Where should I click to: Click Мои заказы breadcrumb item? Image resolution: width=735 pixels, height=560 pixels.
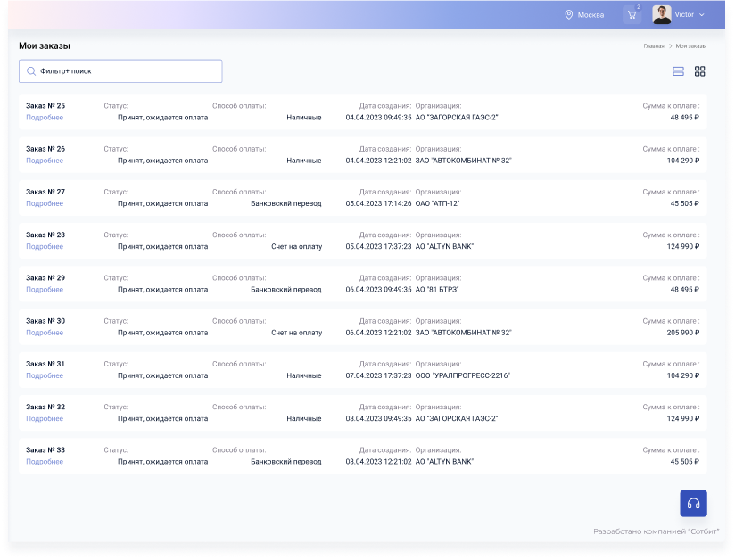[690, 45]
